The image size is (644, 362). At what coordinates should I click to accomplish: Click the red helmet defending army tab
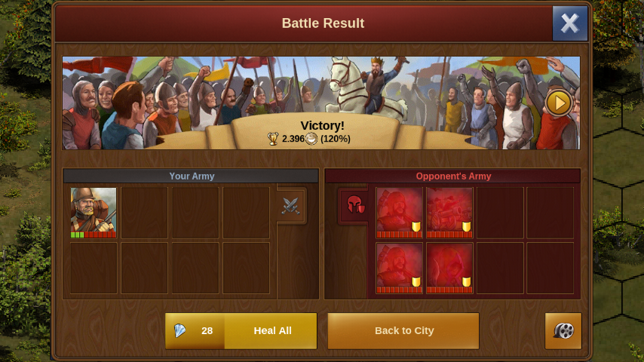point(354,206)
